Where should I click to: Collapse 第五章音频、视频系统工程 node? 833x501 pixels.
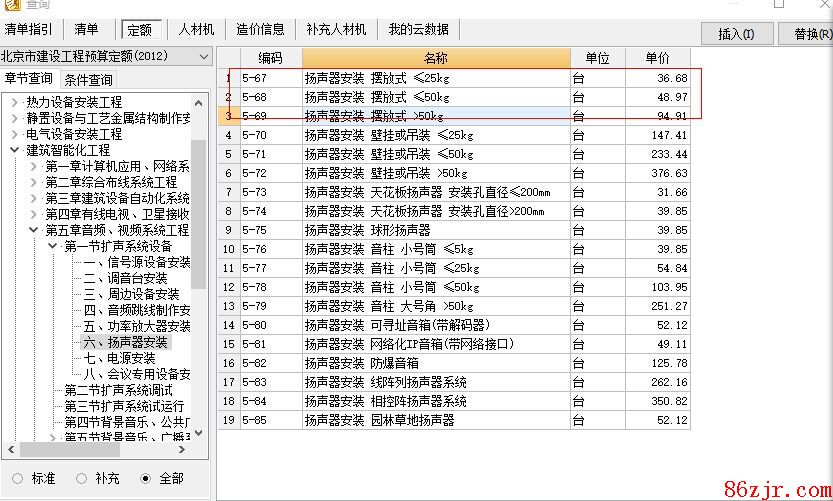point(33,230)
